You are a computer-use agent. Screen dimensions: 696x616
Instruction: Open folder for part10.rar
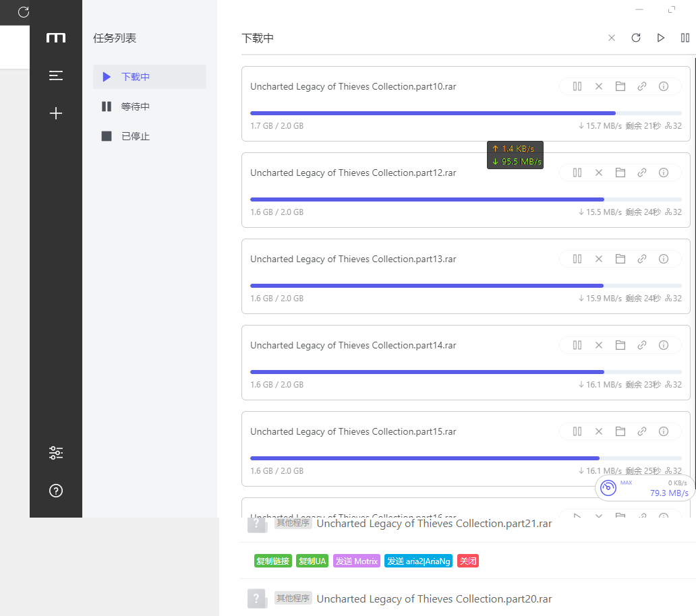(620, 86)
